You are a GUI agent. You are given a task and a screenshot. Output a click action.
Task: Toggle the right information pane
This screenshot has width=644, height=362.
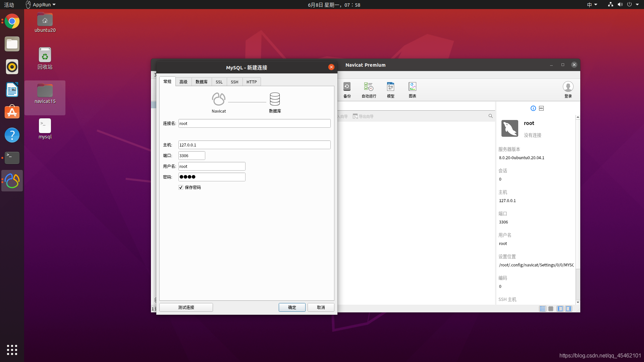point(569,309)
